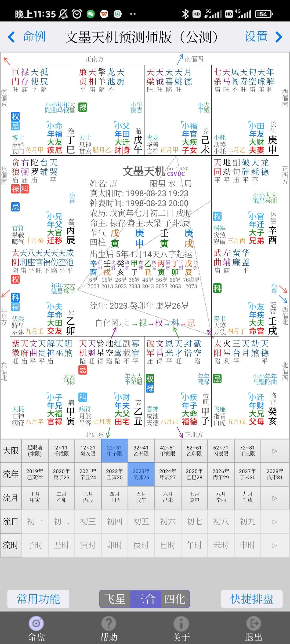
Task: Tap the battery indicator showing 54
Action: tap(264, 14)
